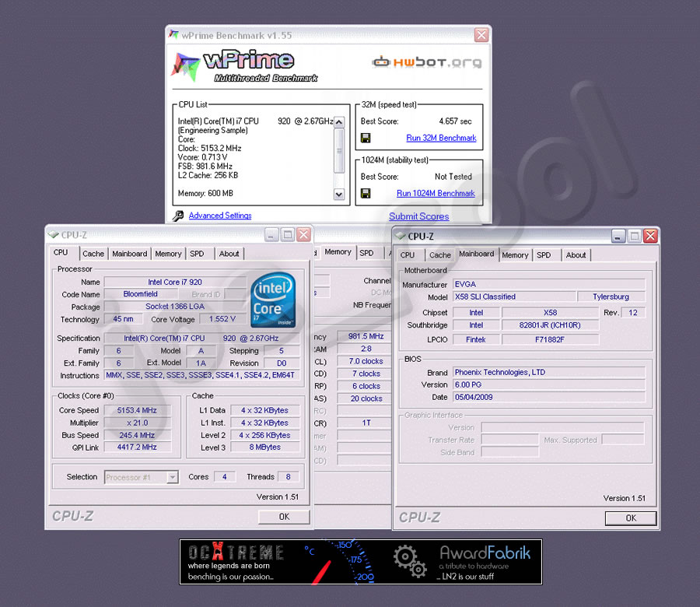Click the EVGA manufacturer field
The height and width of the screenshot is (607, 700).
(549, 284)
